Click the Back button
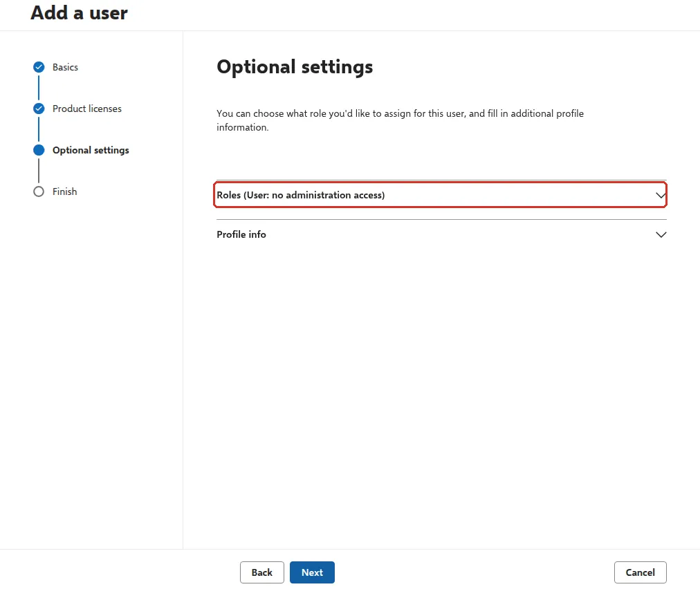The width and height of the screenshot is (700, 589). pyautogui.click(x=261, y=572)
